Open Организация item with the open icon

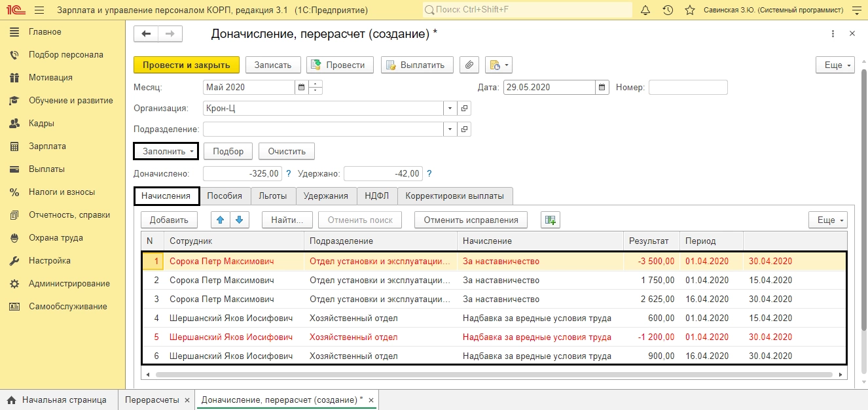464,109
